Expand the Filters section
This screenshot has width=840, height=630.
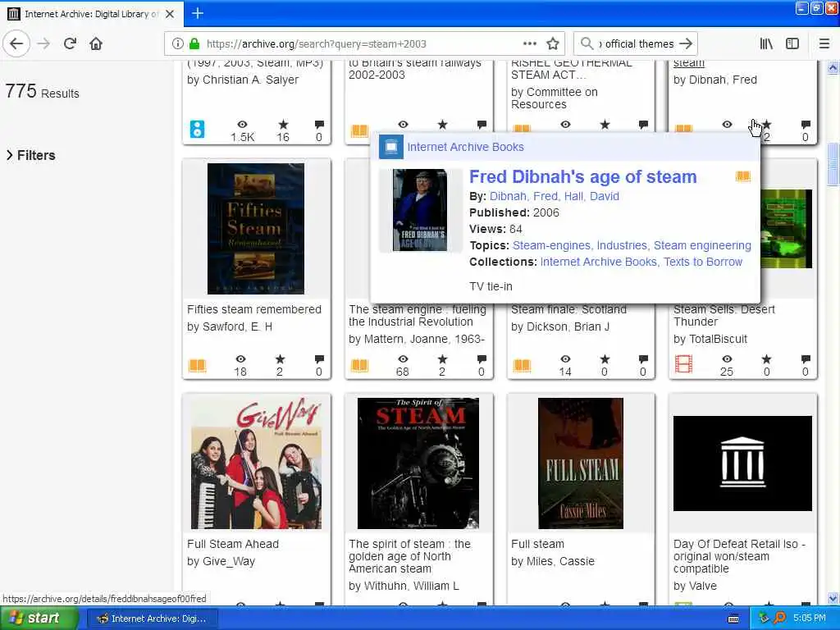coord(31,155)
